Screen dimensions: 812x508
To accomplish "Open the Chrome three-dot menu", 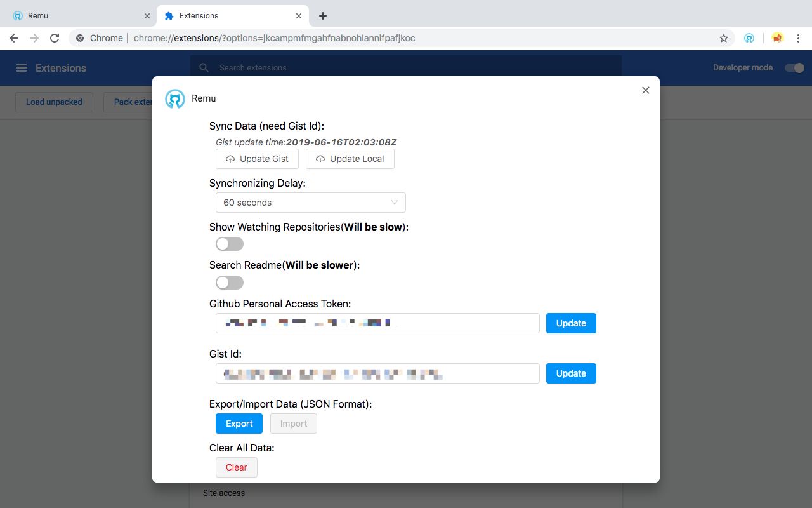I will (798, 38).
